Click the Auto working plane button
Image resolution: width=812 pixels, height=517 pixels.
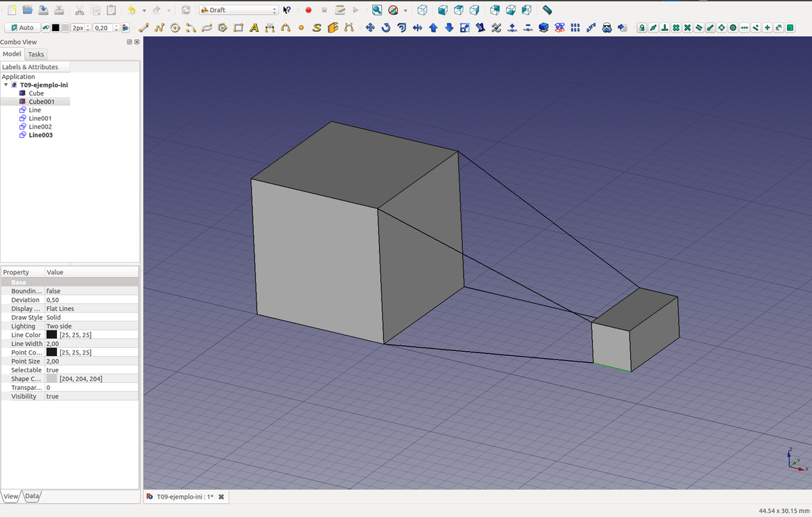click(21, 28)
